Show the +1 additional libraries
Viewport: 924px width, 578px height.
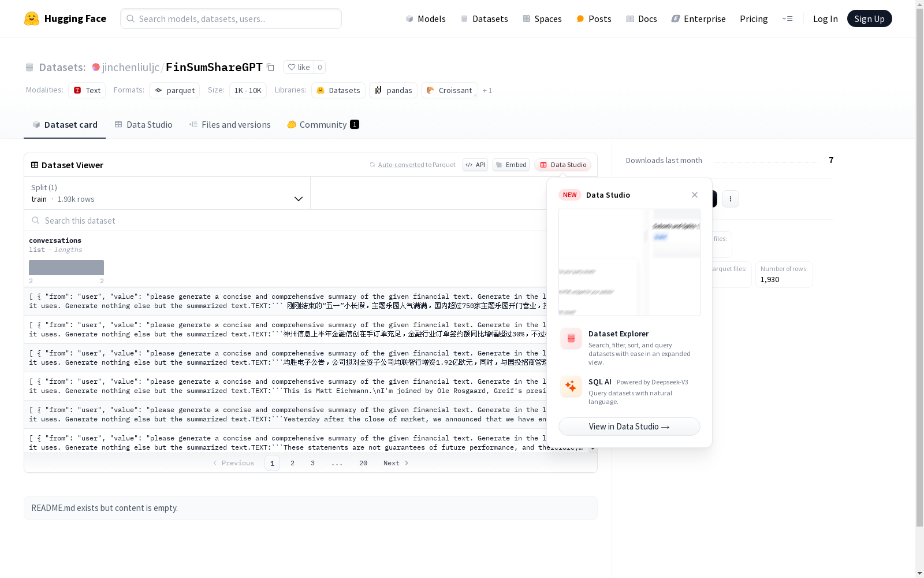coord(487,90)
